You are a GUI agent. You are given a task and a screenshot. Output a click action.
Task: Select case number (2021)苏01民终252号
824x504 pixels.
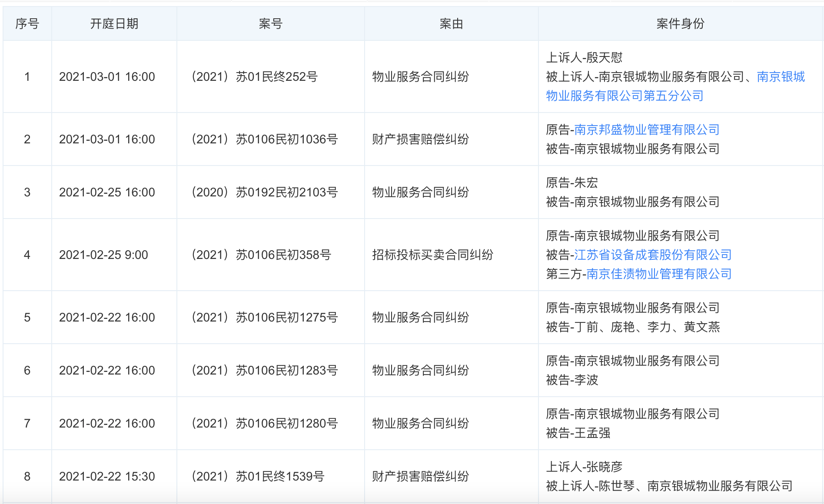[254, 76]
